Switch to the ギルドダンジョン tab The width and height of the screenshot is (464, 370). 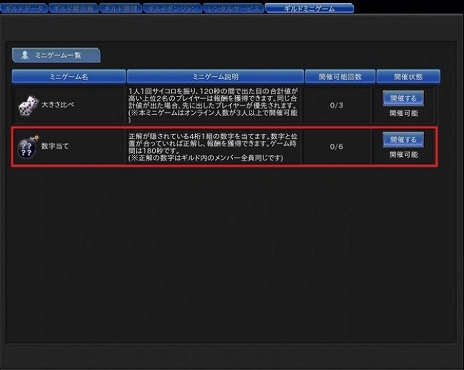coord(173,8)
